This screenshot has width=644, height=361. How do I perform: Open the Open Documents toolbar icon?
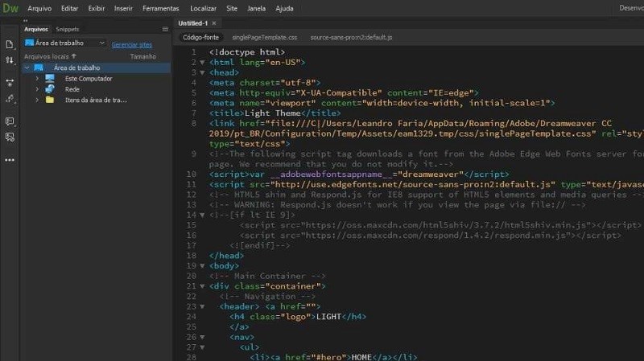[10, 44]
